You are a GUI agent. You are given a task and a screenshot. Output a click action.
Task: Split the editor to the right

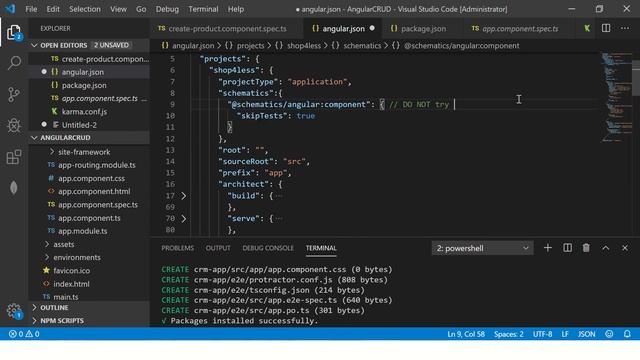click(x=606, y=28)
